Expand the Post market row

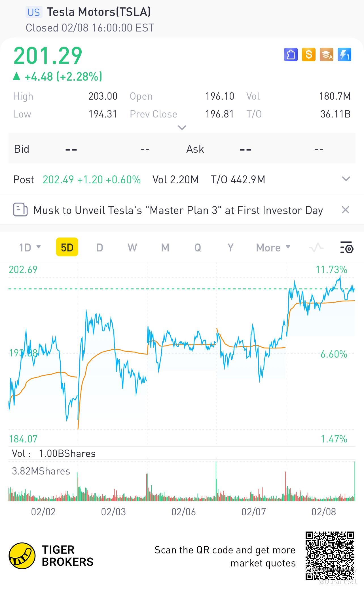(346, 179)
